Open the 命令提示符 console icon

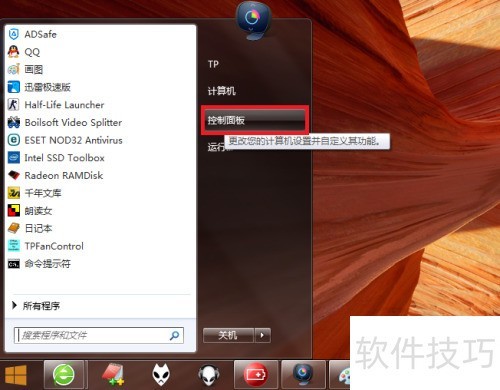click(14, 264)
